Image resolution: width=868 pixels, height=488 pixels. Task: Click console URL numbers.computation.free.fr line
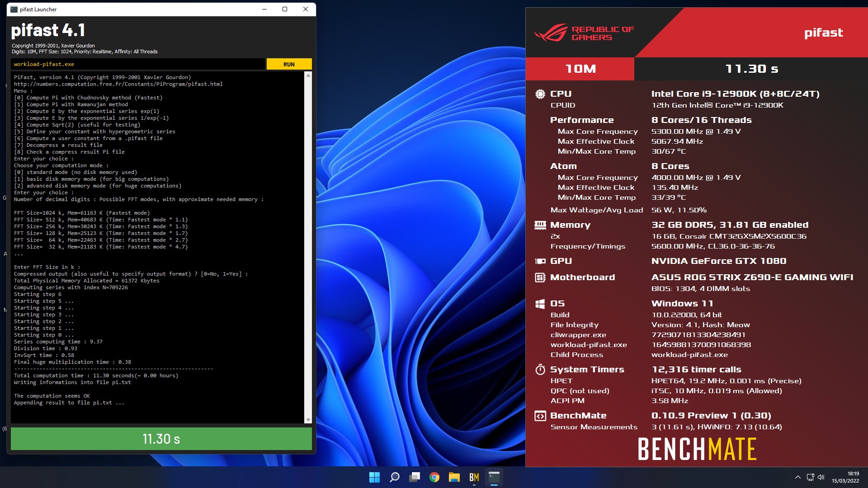[x=118, y=84]
